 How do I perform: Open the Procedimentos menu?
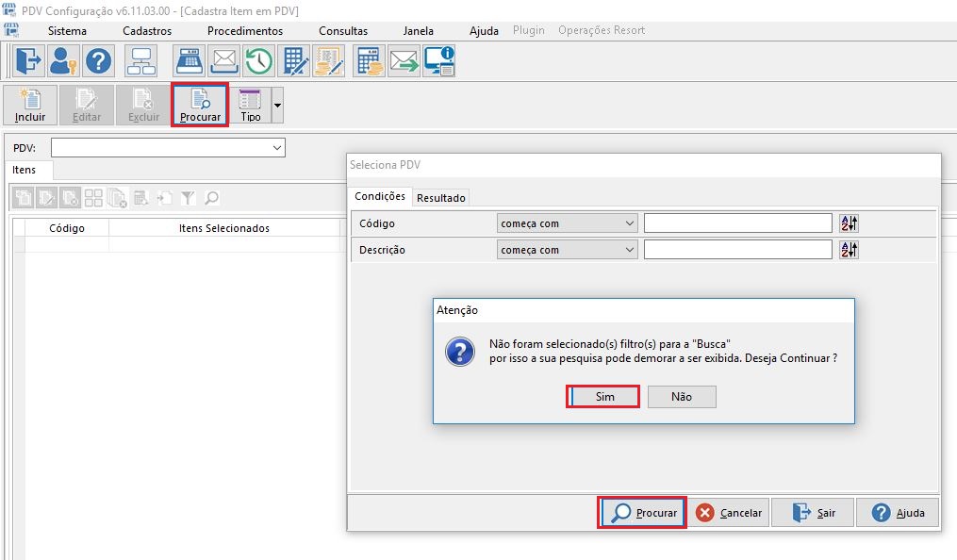coord(245,30)
